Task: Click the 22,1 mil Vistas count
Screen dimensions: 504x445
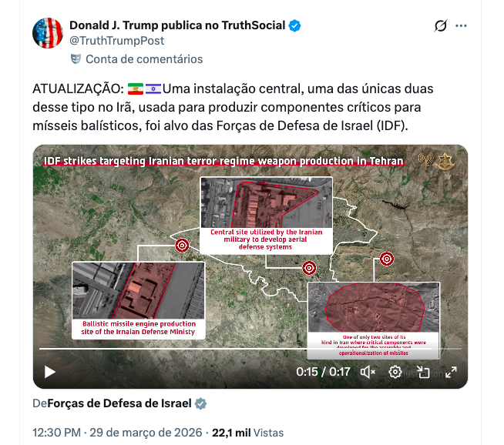Action: [248, 433]
